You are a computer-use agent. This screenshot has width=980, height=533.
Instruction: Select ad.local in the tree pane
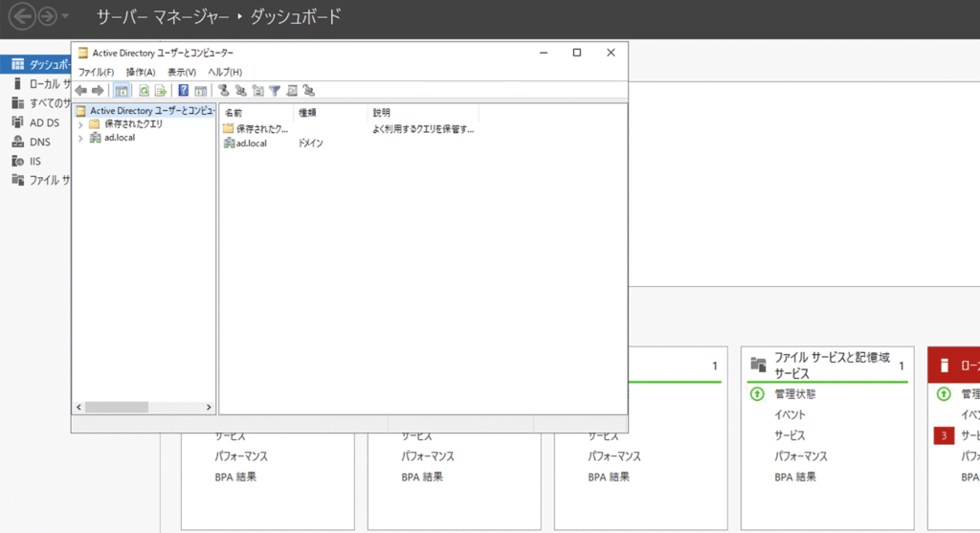tap(119, 138)
